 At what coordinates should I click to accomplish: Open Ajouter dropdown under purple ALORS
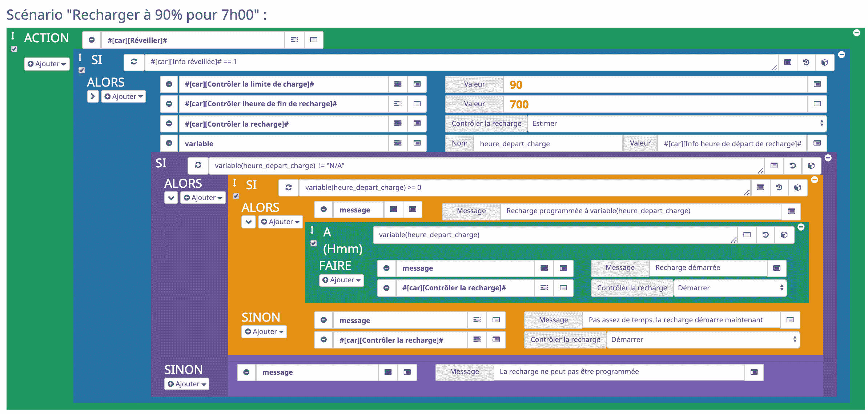click(x=203, y=198)
